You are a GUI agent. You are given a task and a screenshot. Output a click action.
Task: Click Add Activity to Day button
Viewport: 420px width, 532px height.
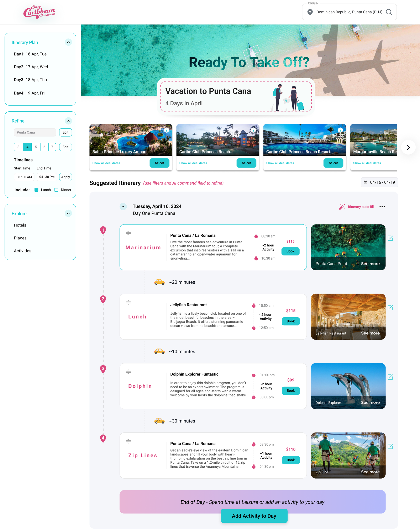pos(254,516)
